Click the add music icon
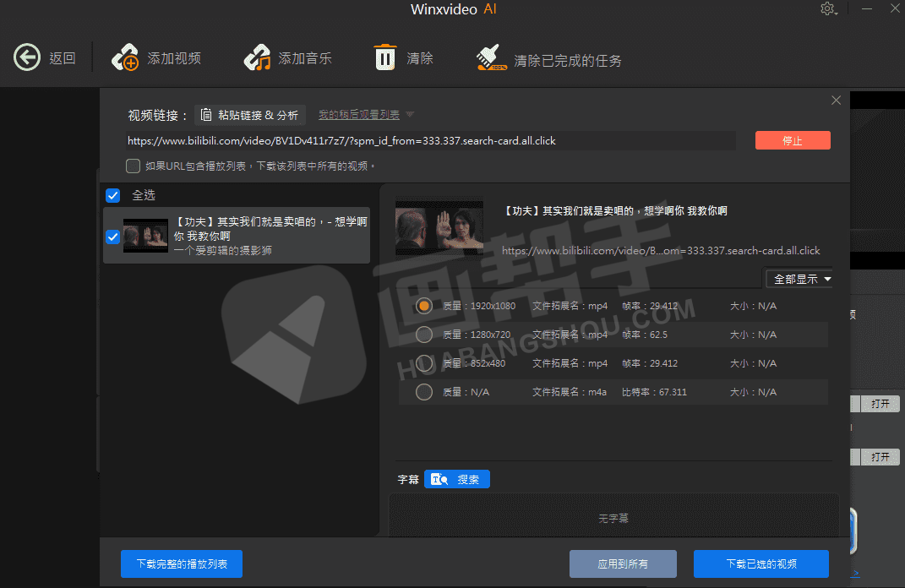This screenshot has height=588, width=905. (x=258, y=57)
